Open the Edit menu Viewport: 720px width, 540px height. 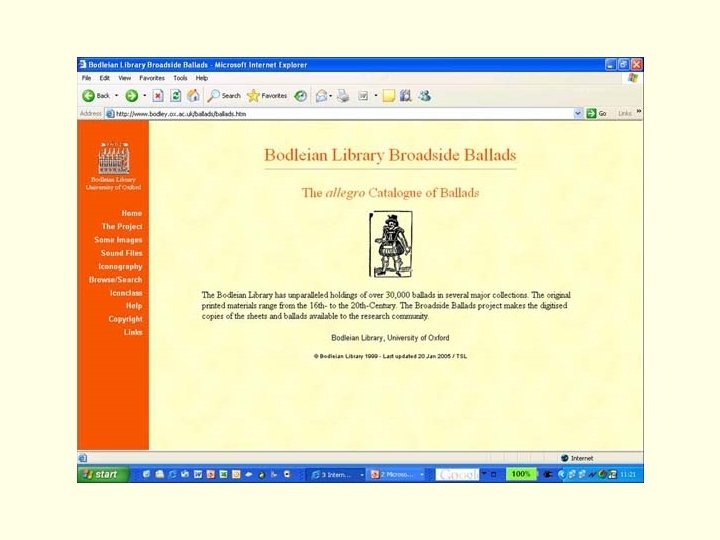tap(105, 78)
